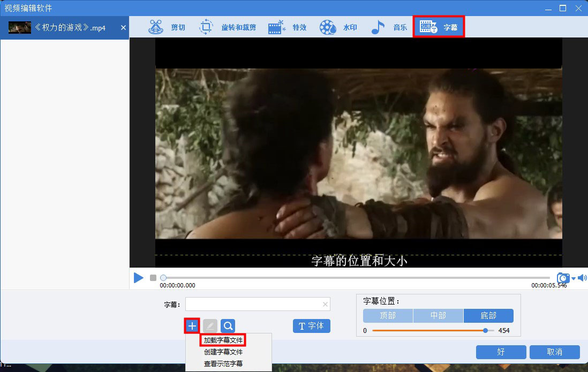Choose 查看示范字幕 from the menu
Screen dimensions: 588x372
(223, 364)
